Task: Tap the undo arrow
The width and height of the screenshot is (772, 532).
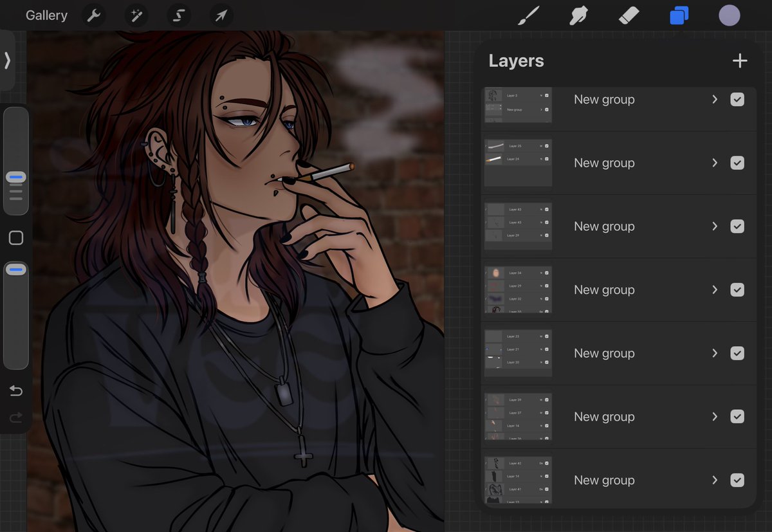Action: coord(15,390)
